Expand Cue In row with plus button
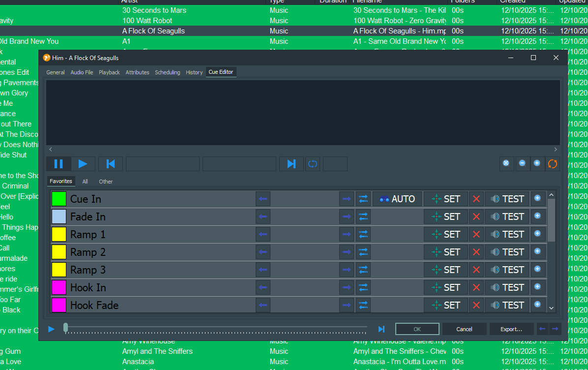588x370 pixels. 537,198
